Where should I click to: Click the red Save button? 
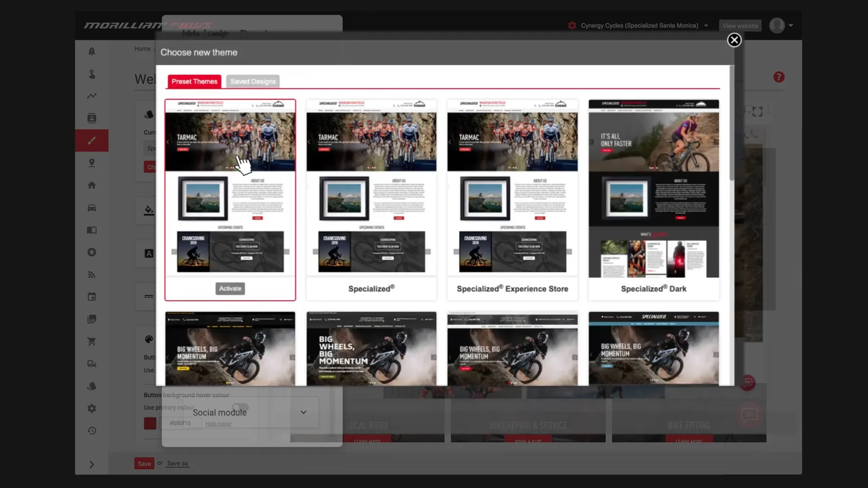tap(144, 464)
